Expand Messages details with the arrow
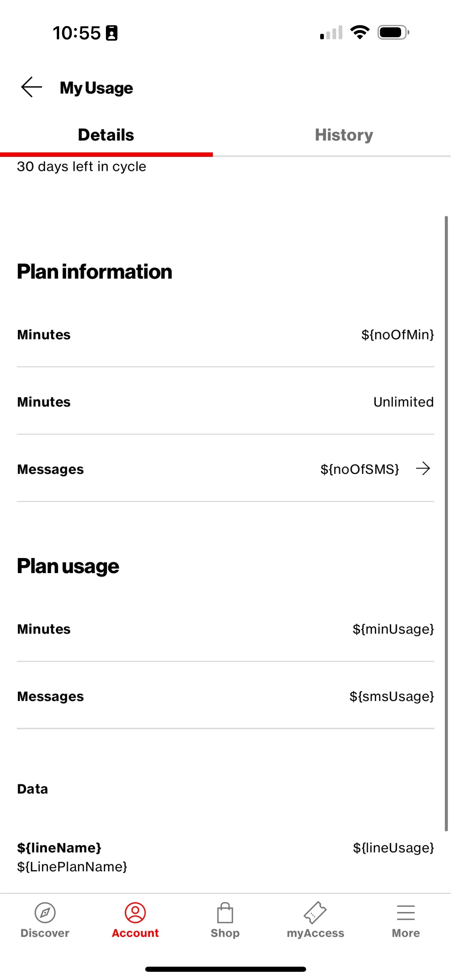This screenshot has width=451, height=980. [423, 468]
